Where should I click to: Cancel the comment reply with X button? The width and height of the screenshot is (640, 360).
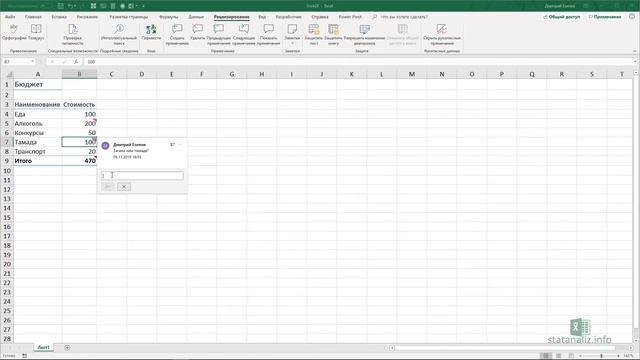click(124, 187)
